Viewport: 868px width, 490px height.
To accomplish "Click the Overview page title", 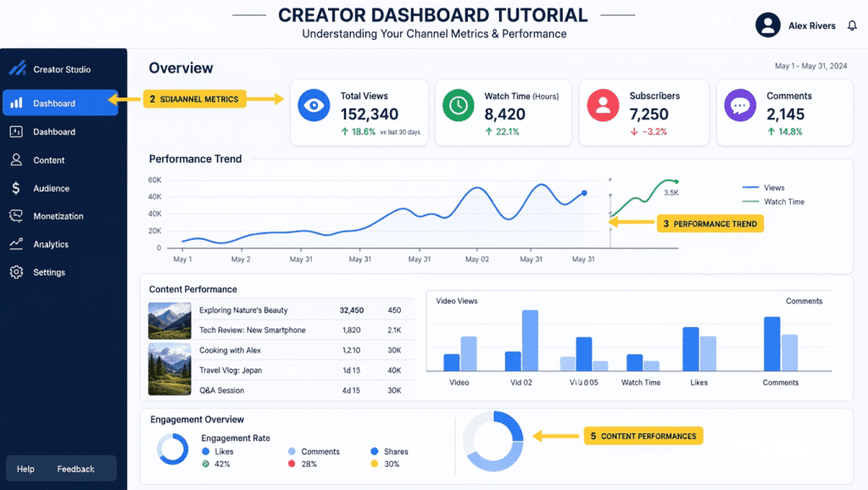I will [181, 68].
